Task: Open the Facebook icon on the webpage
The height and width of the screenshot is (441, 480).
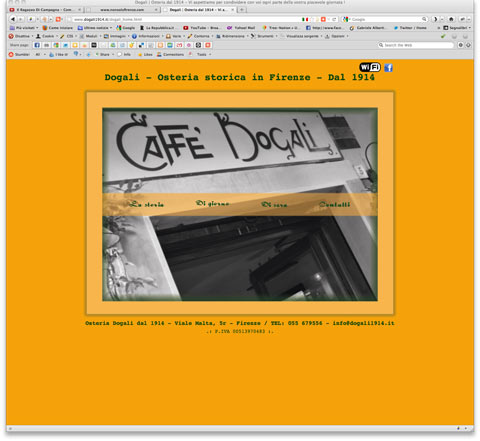Action: pos(388,68)
